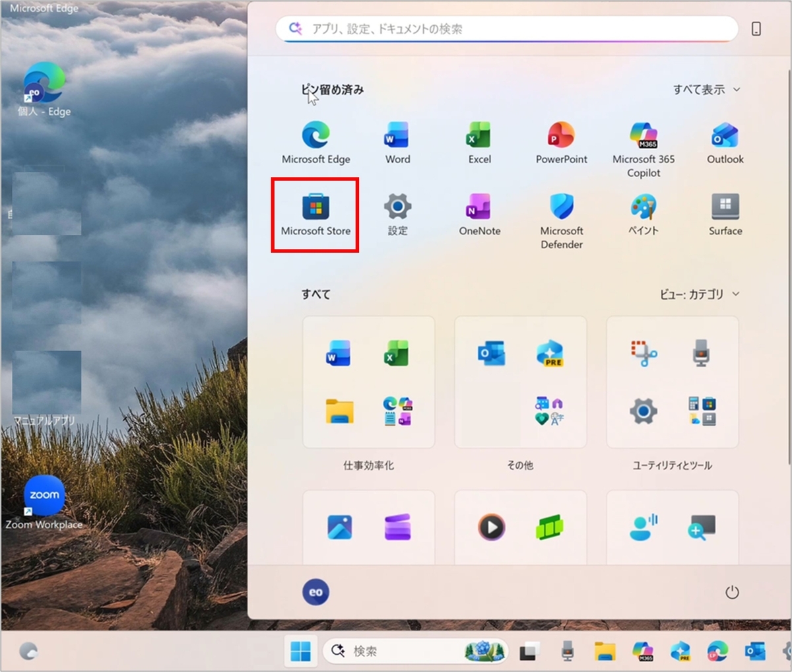Select the Zoom Workplace desktop shortcut
The height and width of the screenshot is (672, 792).
tap(44, 503)
